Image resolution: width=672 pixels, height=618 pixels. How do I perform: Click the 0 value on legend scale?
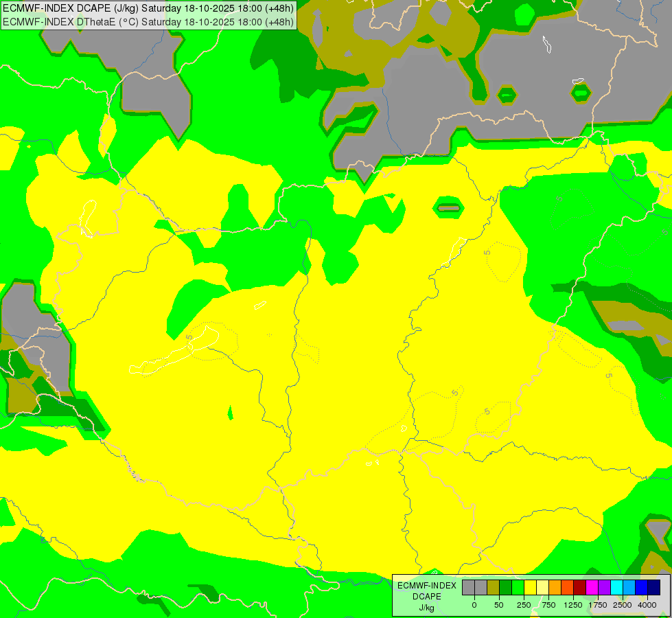[474, 605]
